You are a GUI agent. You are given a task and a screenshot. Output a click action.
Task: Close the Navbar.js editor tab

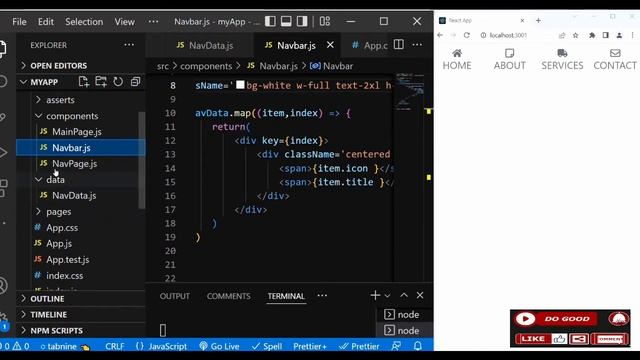coord(330,45)
